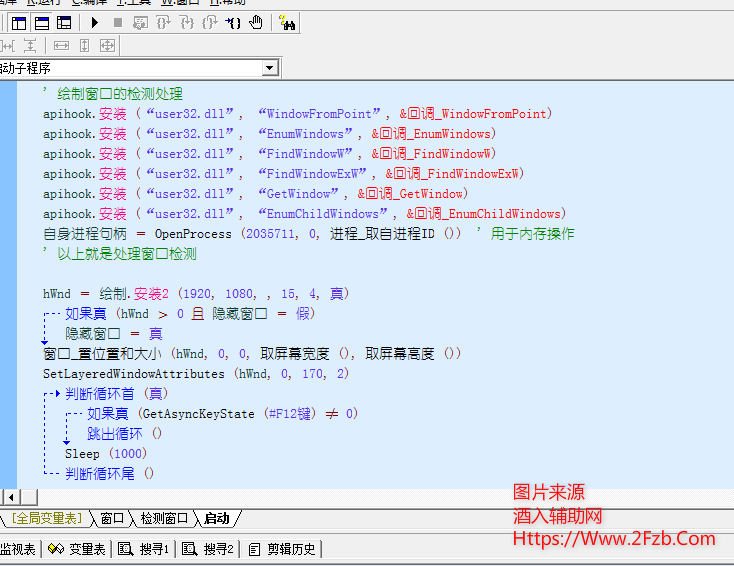Click the Run (play) toolbar button
The width and height of the screenshot is (734, 566).
[x=95, y=22]
